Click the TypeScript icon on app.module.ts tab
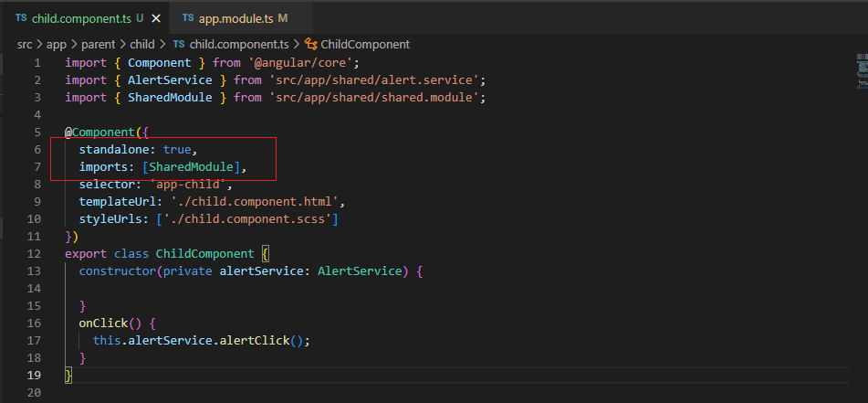This screenshot has height=403, width=868. click(x=188, y=18)
